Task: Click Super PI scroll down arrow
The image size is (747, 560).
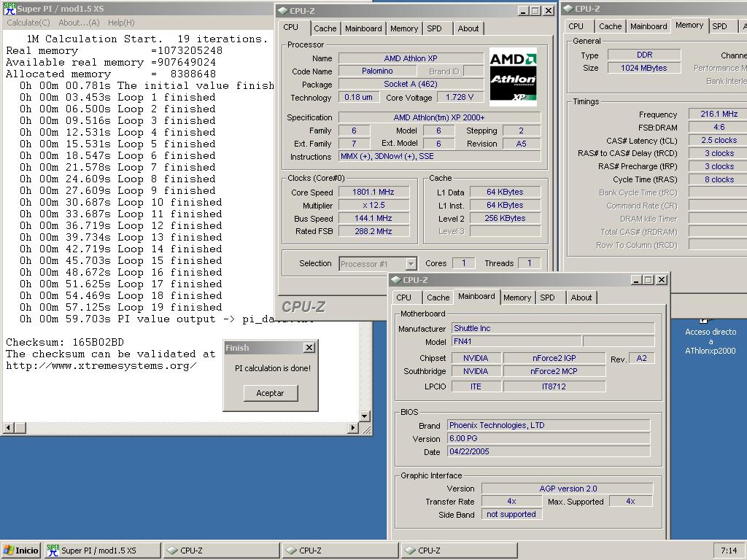Action: point(365,416)
